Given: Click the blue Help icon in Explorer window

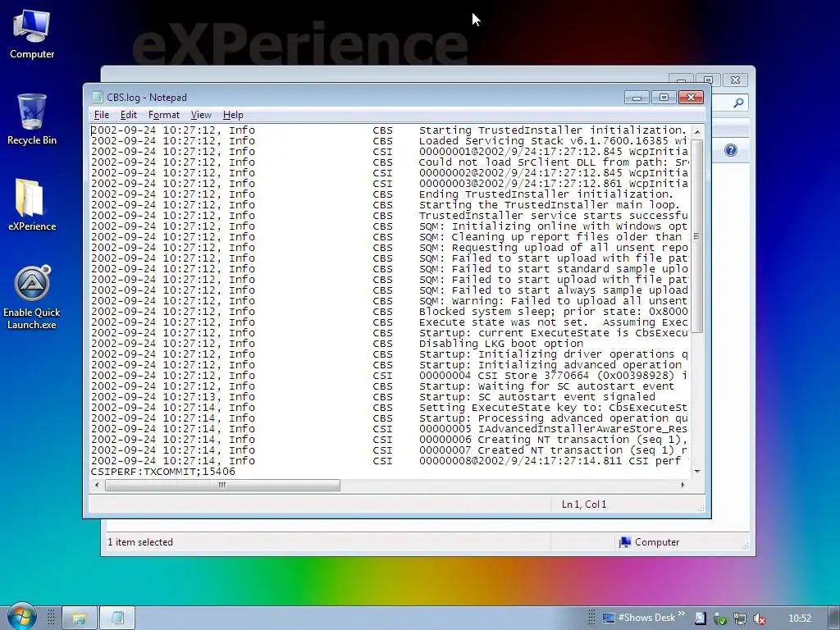Looking at the screenshot, I should click(x=731, y=150).
